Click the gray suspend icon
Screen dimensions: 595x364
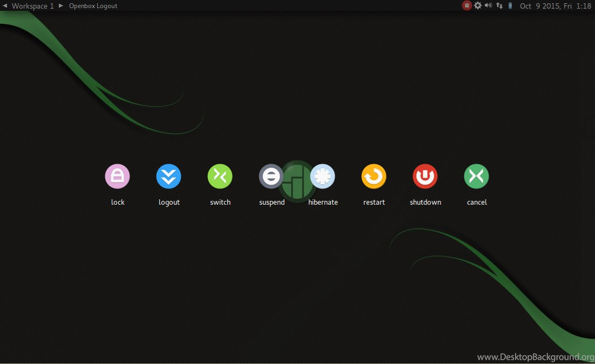pyautogui.click(x=271, y=176)
